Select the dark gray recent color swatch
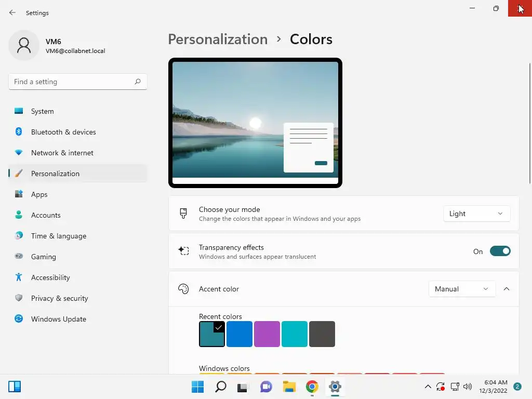The image size is (532, 399). click(322, 334)
